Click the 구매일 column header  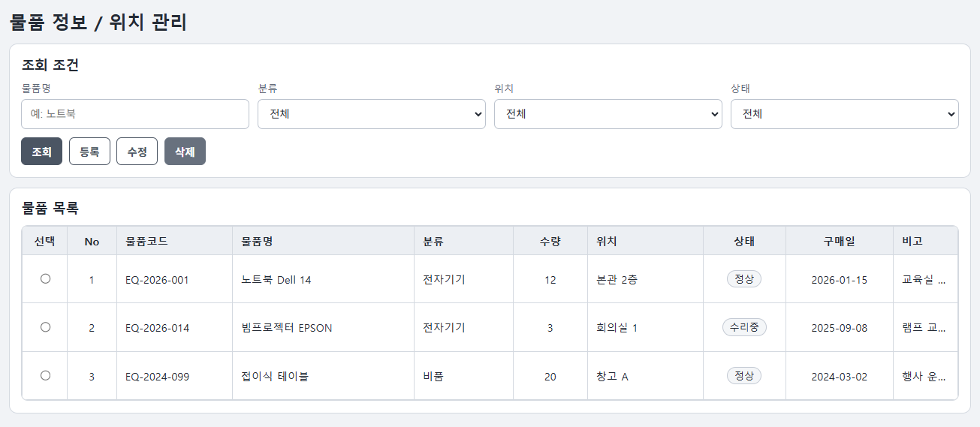coord(839,242)
